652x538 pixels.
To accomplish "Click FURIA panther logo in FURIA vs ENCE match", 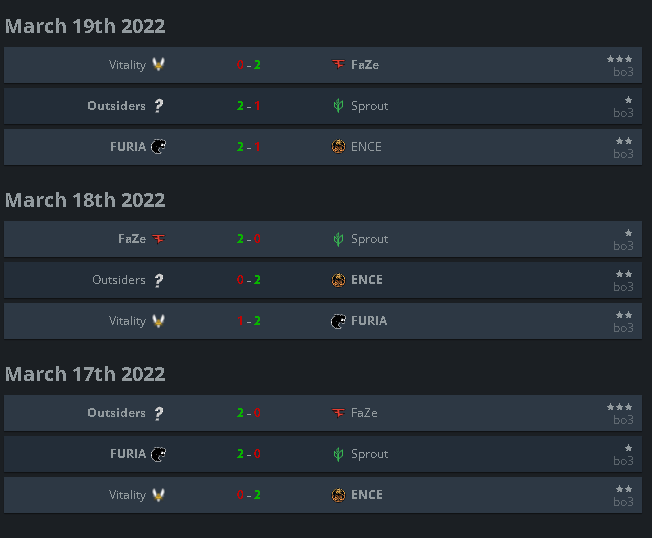I will pyautogui.click(x=158, y=146).
